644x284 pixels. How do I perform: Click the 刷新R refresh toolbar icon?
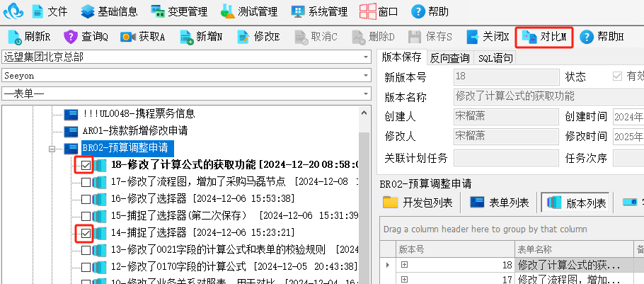tap(15, 37)
